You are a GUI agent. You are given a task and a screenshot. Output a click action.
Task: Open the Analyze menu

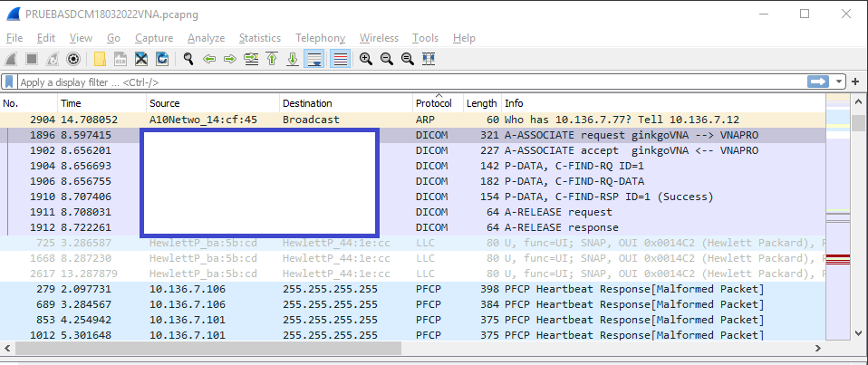[x=206, y=38]
